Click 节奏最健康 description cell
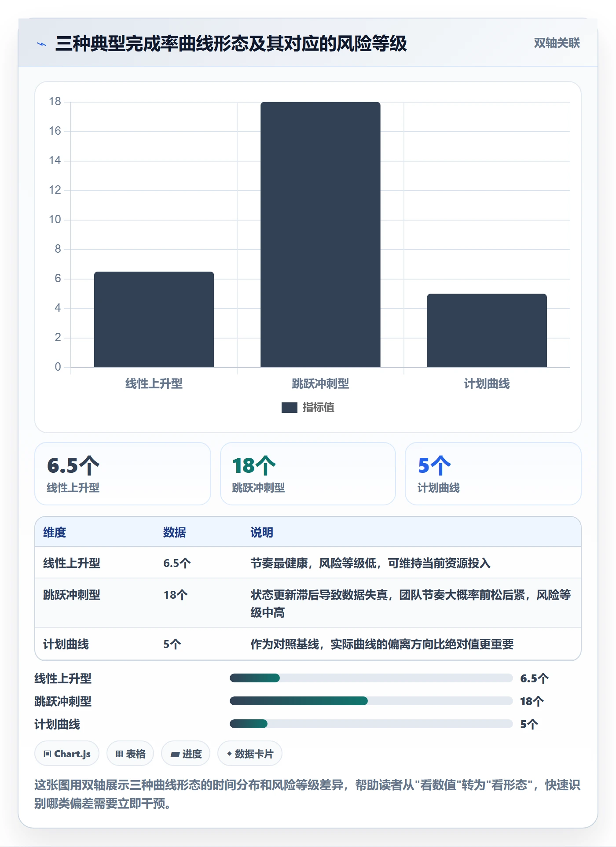Screen dimensions: 616x847 point(370,563)
